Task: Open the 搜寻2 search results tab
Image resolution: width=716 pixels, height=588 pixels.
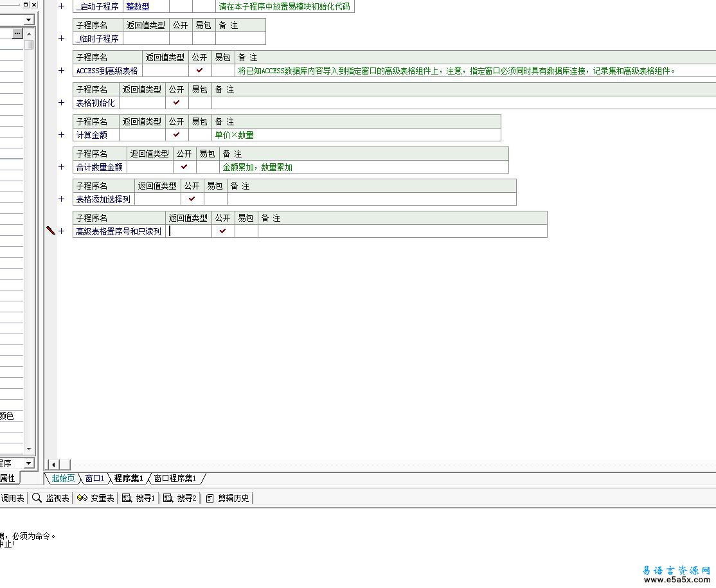Action: coord(180,498)
